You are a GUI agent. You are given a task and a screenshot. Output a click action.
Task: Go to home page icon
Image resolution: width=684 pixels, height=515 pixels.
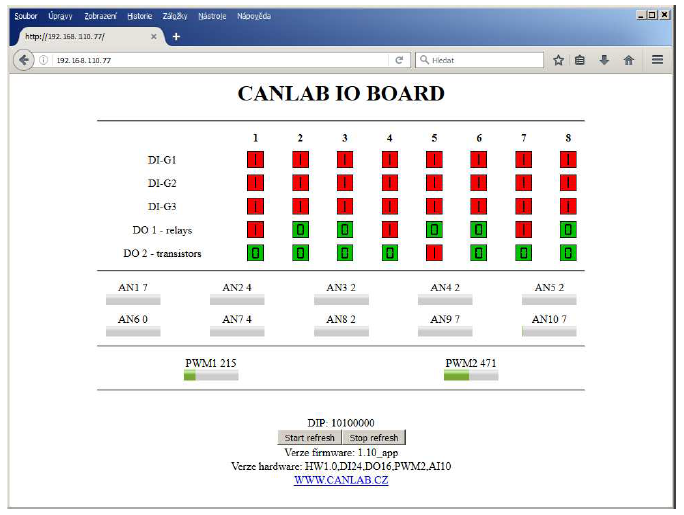click(629, 60)
